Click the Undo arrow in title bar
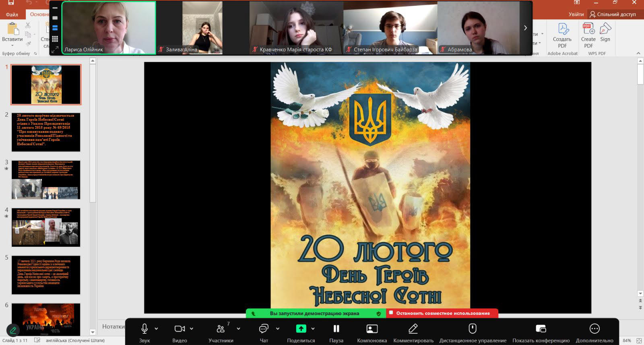Image resolution: width=644 pixels, height=345 pixels. coord(29,2)
